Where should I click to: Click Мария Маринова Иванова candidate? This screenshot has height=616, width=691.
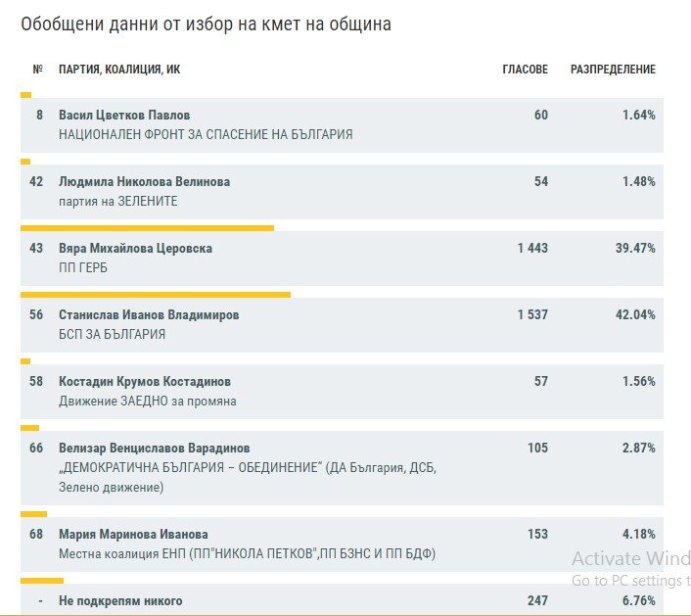click(x=133, y=534)
